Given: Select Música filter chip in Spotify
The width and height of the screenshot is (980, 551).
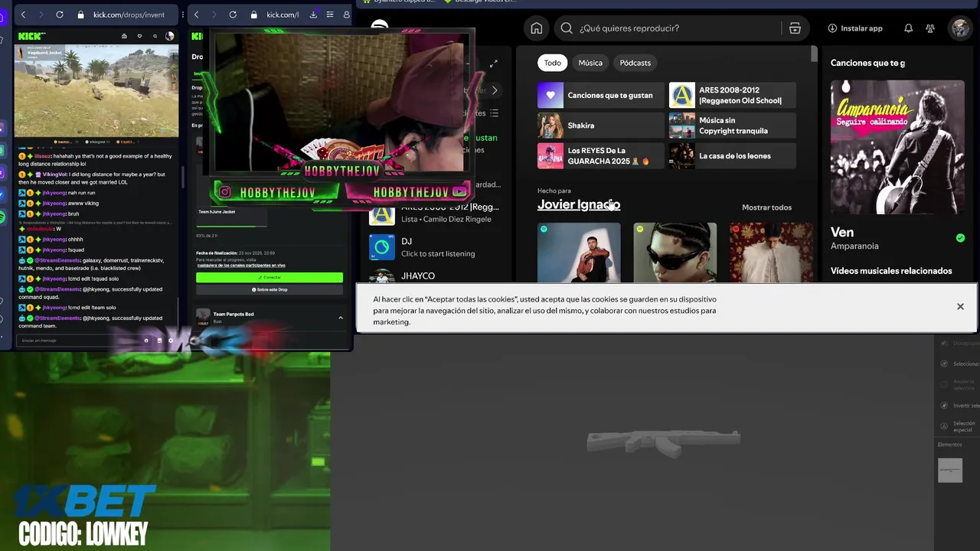Looking at the screenshot, I should [x=590, y=63].
